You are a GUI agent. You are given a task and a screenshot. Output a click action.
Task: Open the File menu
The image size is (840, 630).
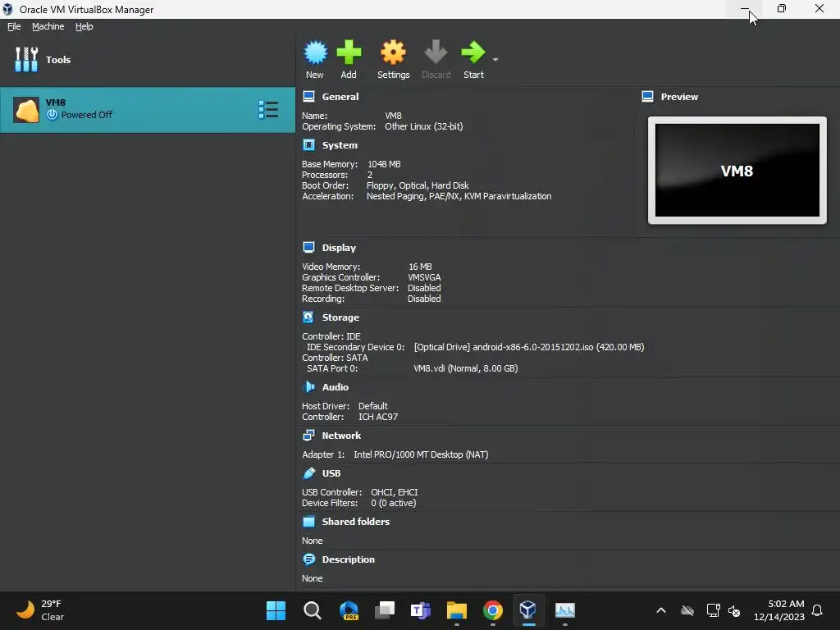(14, 26)
